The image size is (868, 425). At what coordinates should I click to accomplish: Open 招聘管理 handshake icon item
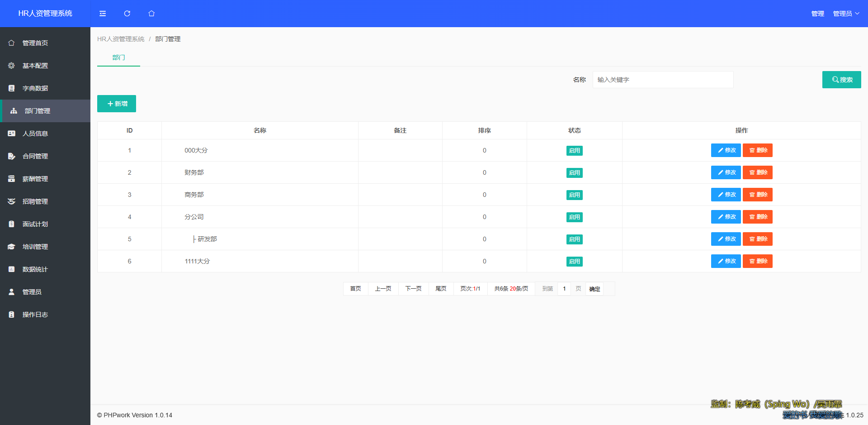tap(12, 201)
